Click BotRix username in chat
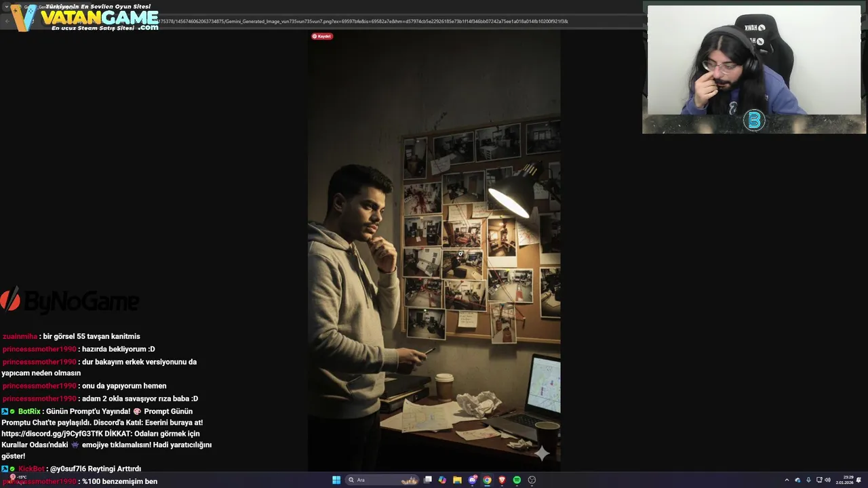The image size is (868, 488). tap(29, 411)
